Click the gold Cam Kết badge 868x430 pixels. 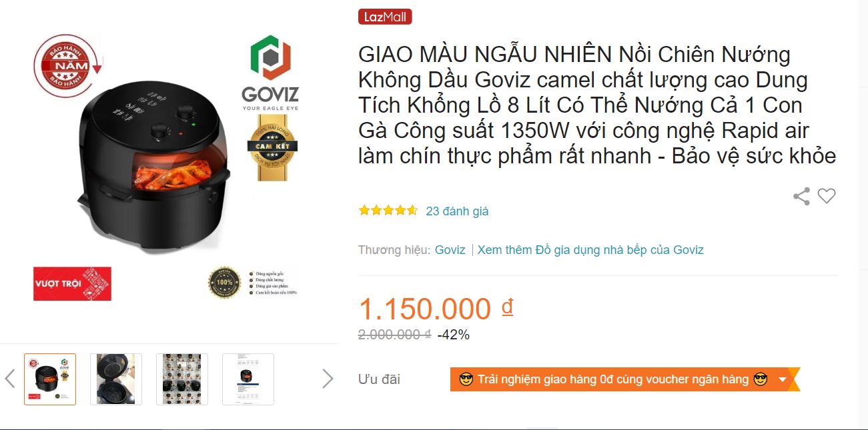[272, 148]
